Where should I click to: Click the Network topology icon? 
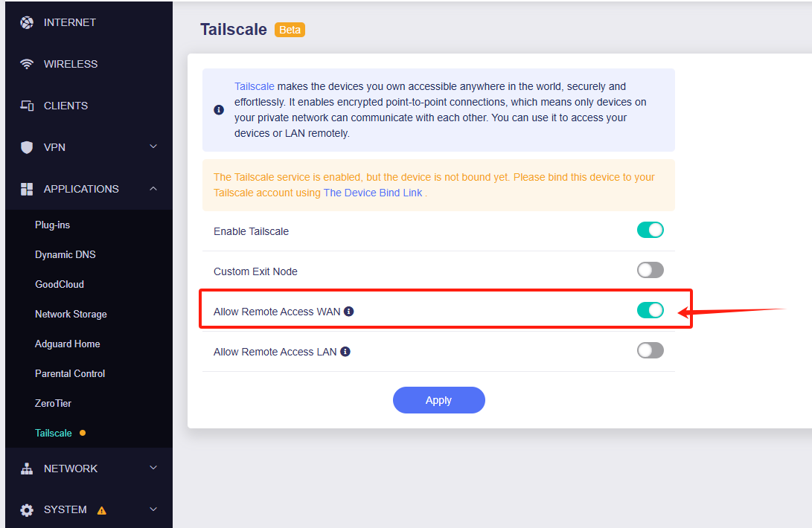(x=27, y=469)
